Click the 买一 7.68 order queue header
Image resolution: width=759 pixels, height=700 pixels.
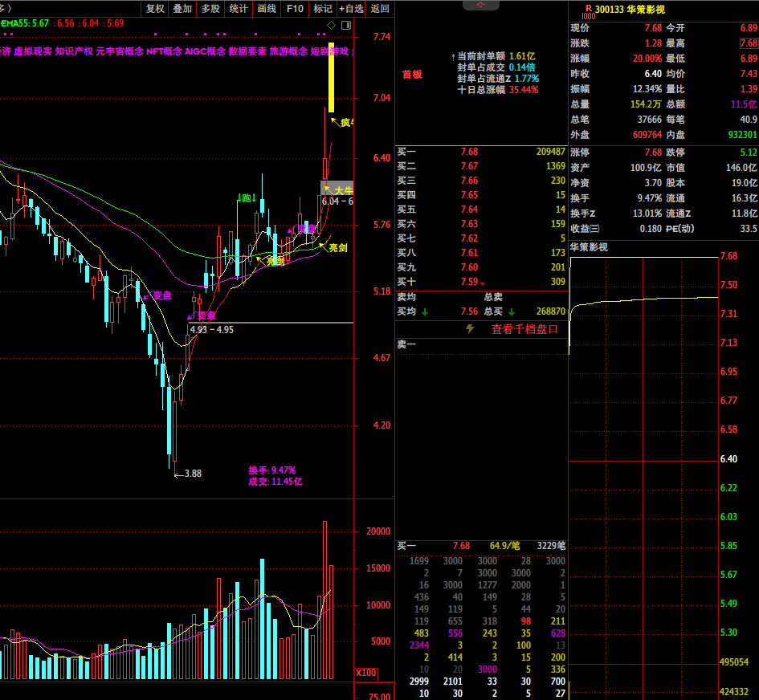coord(481,546)
